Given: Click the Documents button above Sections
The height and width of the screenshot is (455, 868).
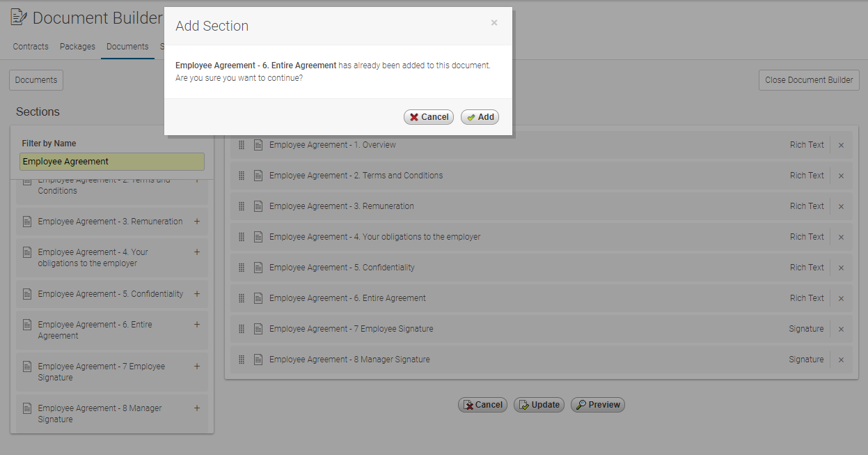Looking at the screenshot, I should click(36, 80).
